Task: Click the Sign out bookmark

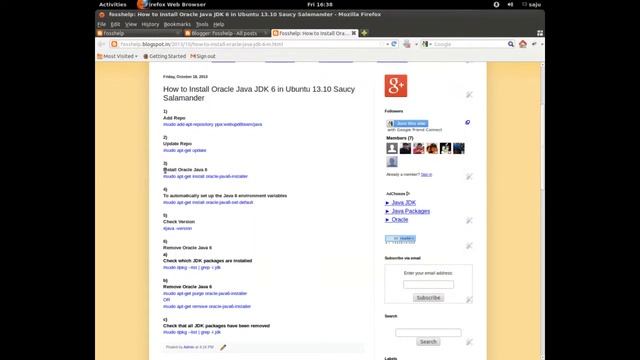Action: (x=203, y=56)
